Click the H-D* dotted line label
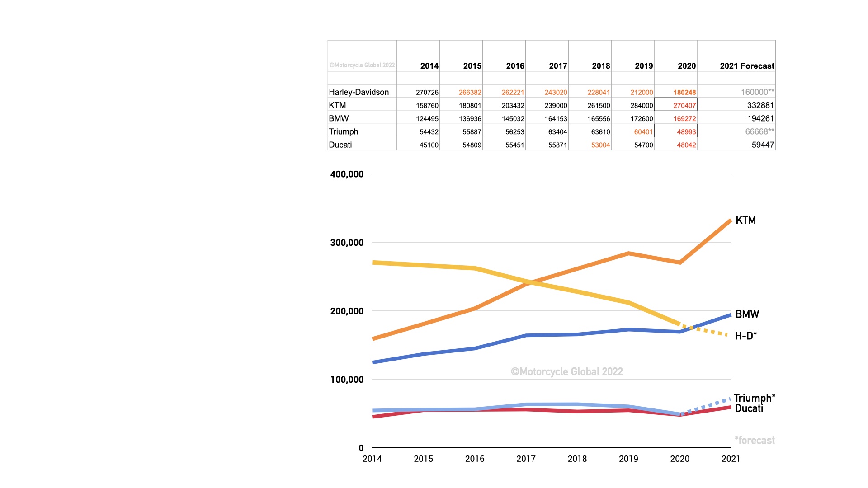The height and width of the screenshot is (488, 868). tap(745, 336)
